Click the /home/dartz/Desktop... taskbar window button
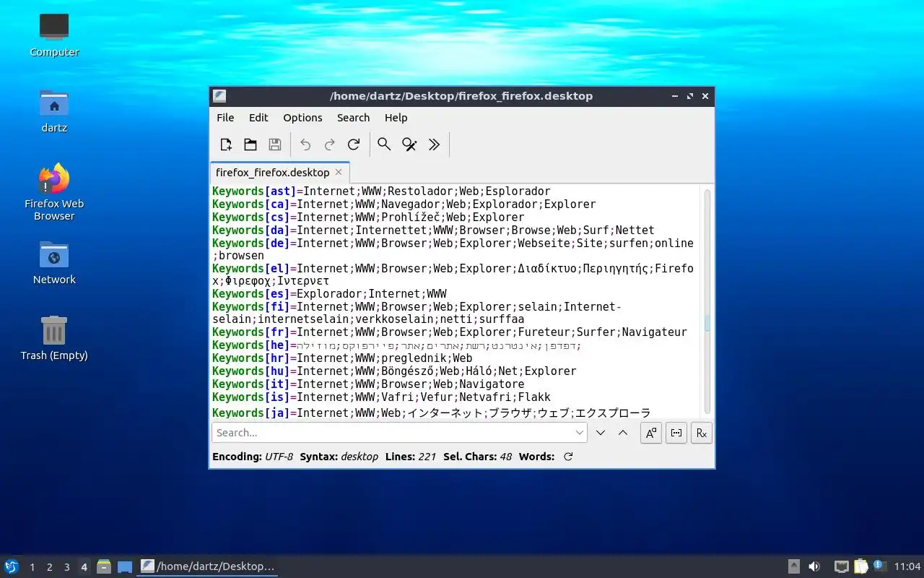The width and height of the screenshot is (924, 578). tap(208, 566)
